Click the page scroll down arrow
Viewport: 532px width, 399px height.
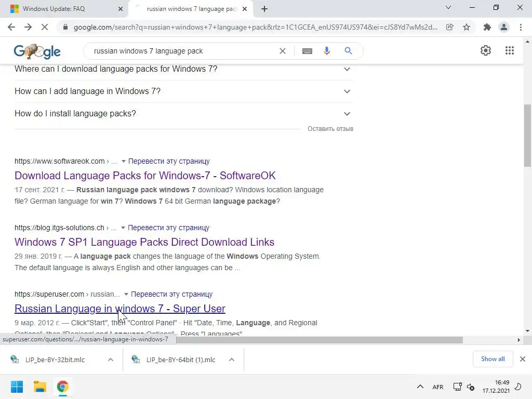click(527, 331)
